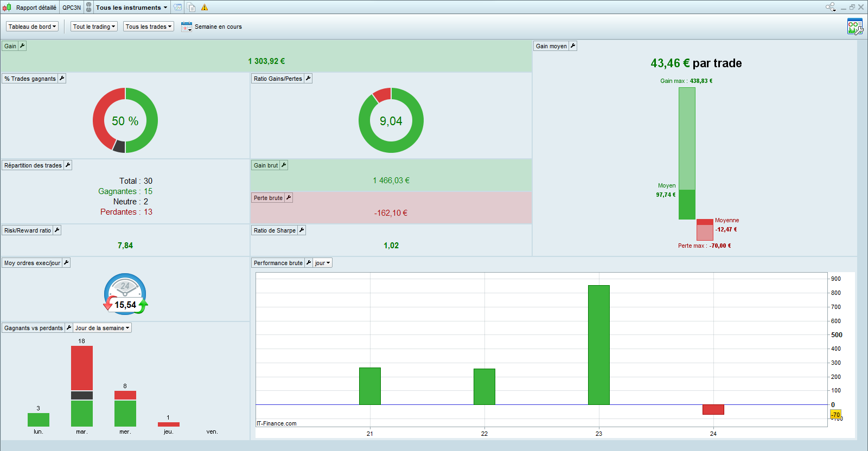
Task: Expand the Tableau de bord dropdown
Action: 32,27
